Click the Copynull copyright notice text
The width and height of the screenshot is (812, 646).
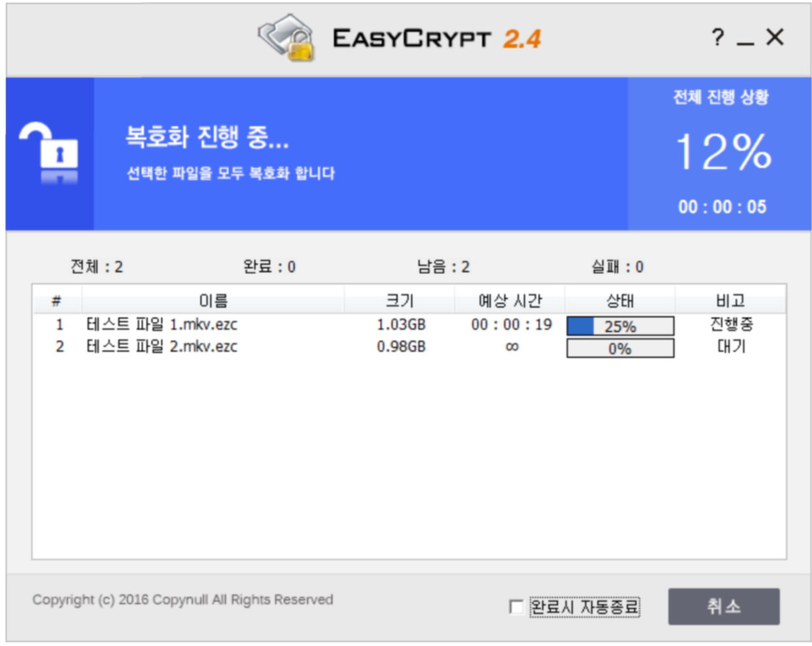(183, 600)
